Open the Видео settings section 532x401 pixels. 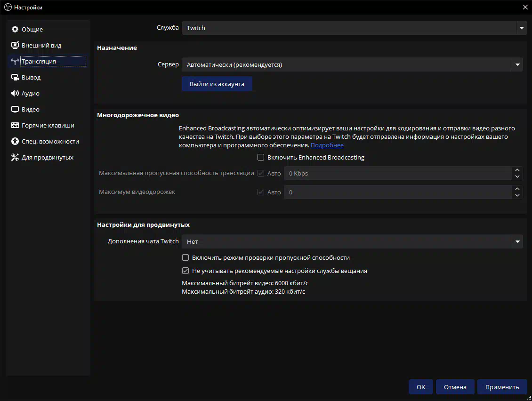48,109
